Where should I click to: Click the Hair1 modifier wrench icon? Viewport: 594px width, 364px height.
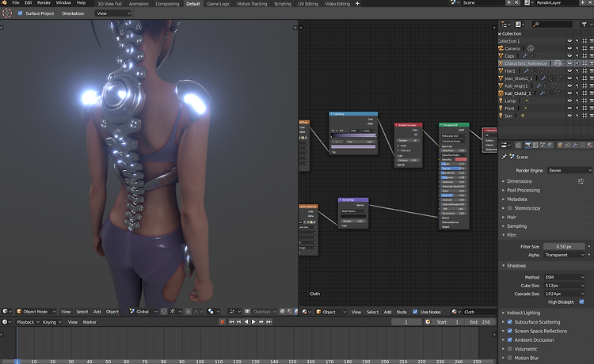coord(526,70)
